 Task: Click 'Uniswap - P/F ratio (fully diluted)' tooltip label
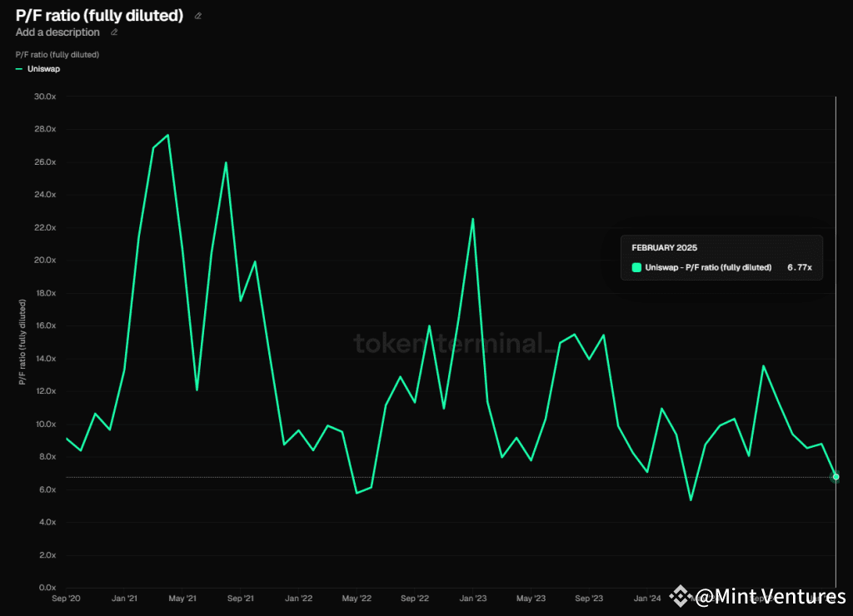point(708,267)
